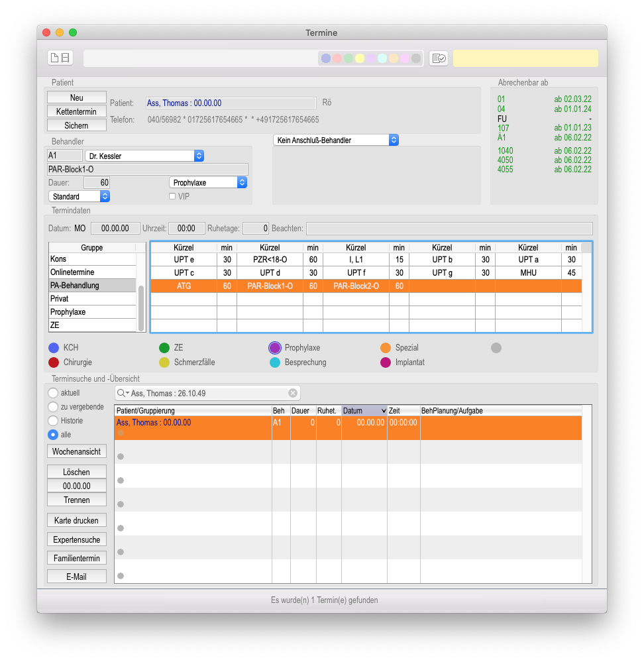This screenshot has height=662, width=644.
Task: Select the magenta Implantat category circle
Action: pos(386,362)
